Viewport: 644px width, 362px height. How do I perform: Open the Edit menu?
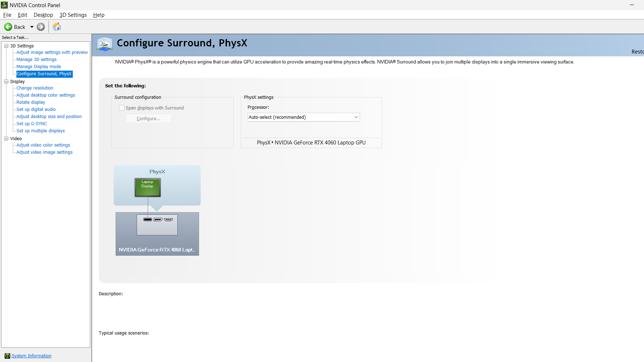pyautogui.click(x=22, y=15)
